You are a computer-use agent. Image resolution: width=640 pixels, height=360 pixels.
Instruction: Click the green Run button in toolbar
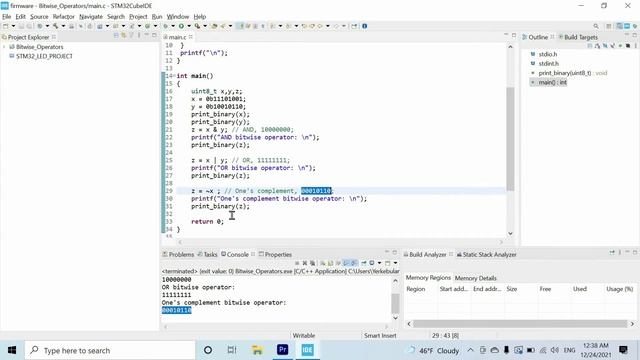[181, 26]
